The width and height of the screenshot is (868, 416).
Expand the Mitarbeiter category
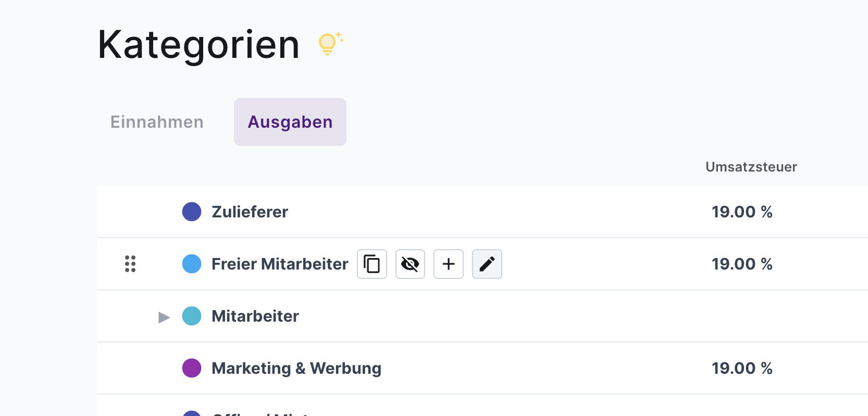(164, 317)
